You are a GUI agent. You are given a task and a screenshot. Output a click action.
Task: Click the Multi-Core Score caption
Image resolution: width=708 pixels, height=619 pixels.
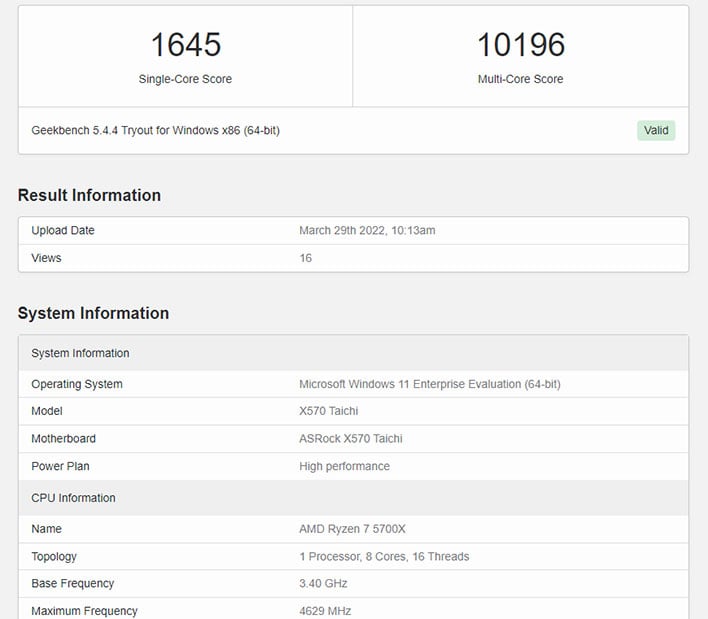[520, 79]
